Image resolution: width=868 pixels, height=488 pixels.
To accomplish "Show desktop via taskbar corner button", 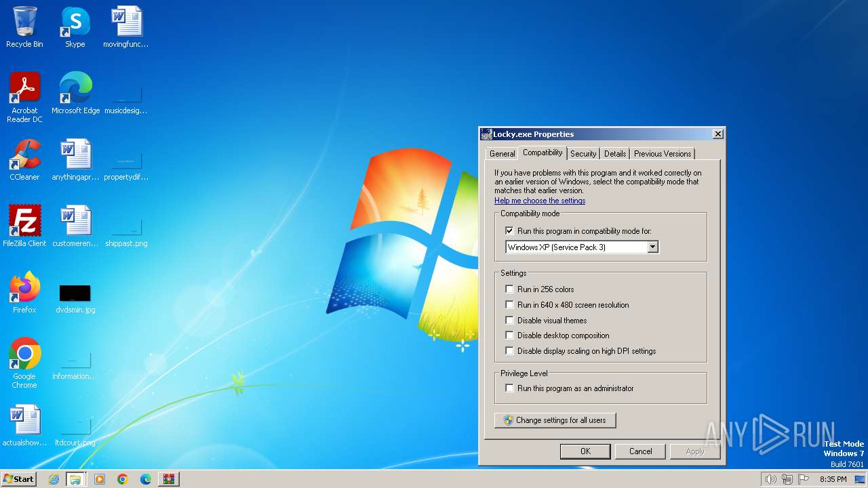I will (860, 479).
